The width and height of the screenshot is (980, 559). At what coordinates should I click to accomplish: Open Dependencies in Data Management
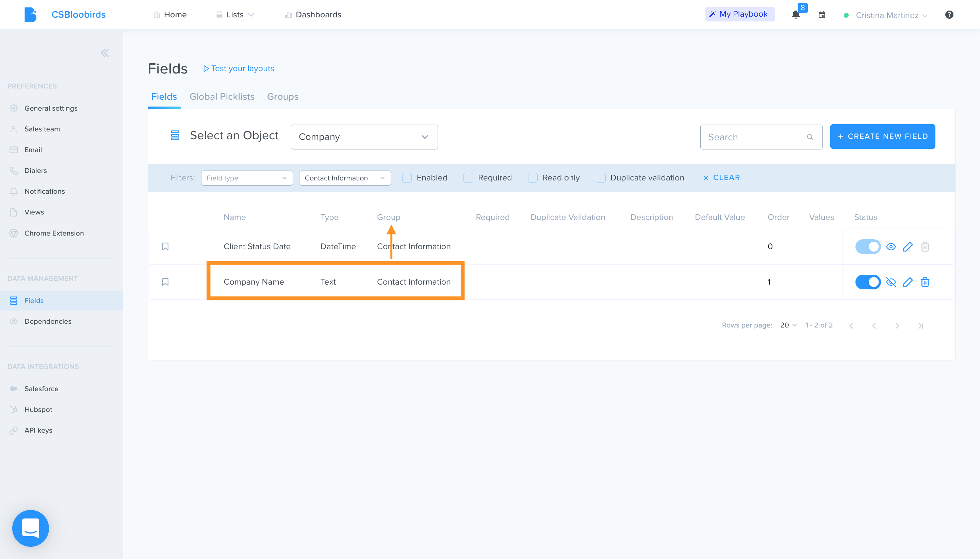click(x=48, y=321)
